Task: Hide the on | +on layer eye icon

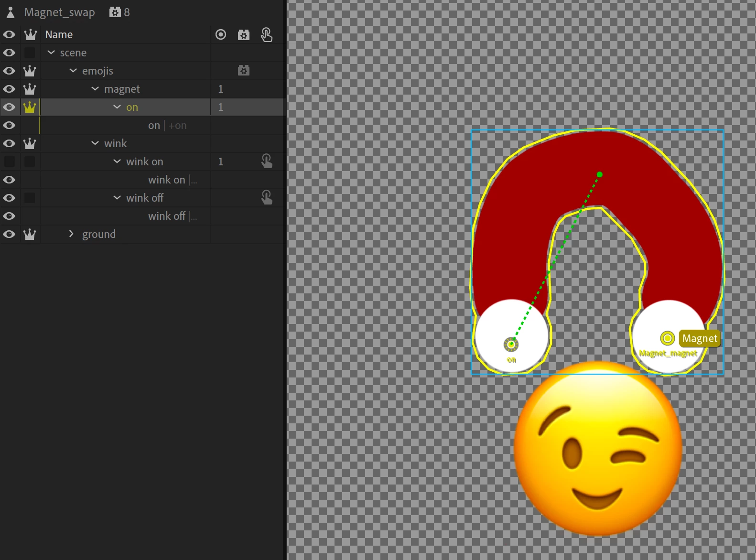Action: coord(9,125)
